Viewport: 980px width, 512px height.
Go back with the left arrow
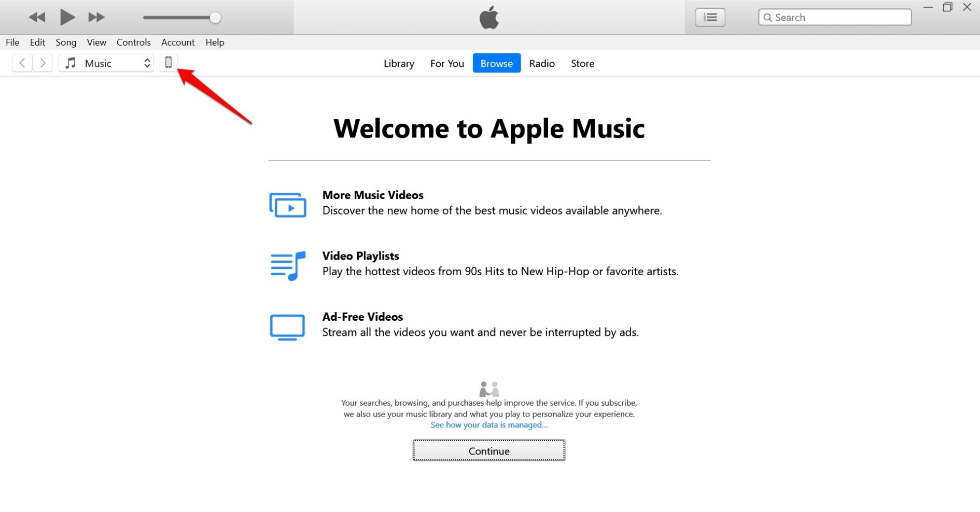click(x=22, y=63)
